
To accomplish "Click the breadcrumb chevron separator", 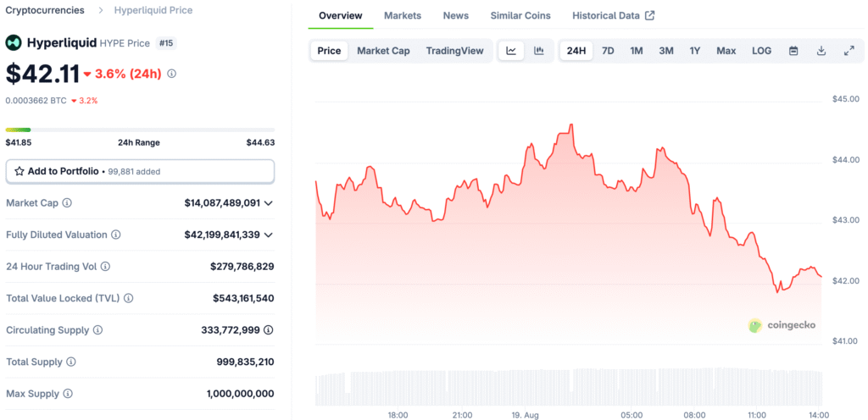I will pyautogui.click(x=100, y=10).
